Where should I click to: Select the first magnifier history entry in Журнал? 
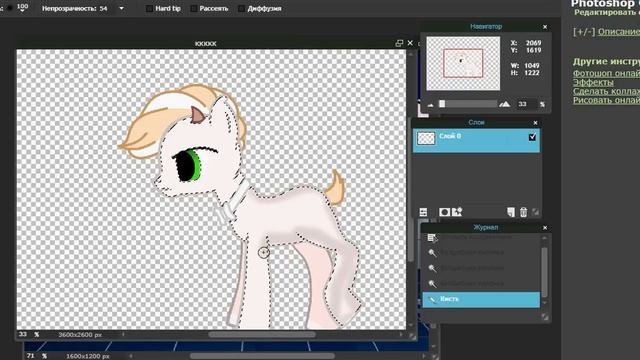point(481,253)
